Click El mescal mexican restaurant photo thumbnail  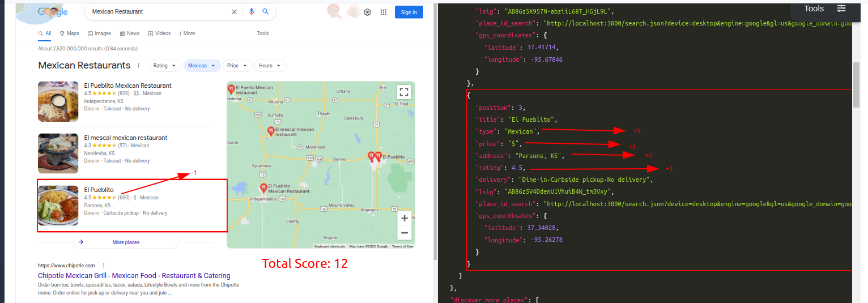58,153
